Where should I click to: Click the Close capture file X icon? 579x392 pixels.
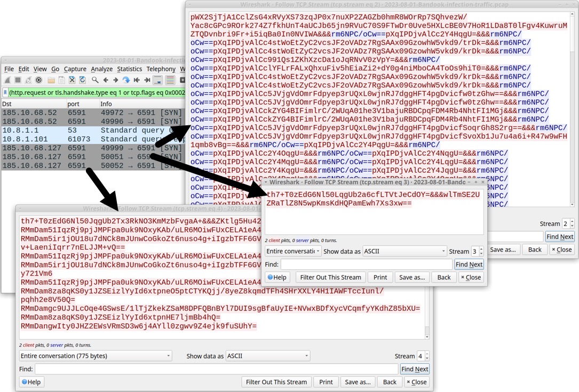72,79
